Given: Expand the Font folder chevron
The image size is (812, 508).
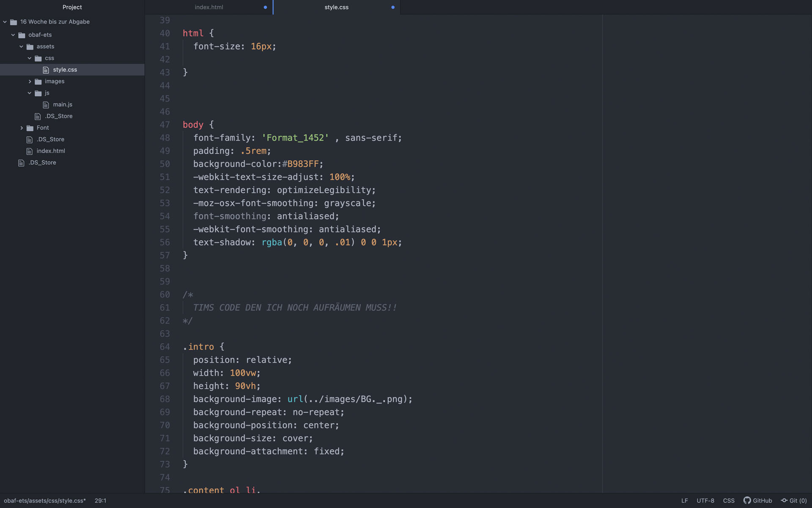Looking at the screenshot, I should point(22,128).
